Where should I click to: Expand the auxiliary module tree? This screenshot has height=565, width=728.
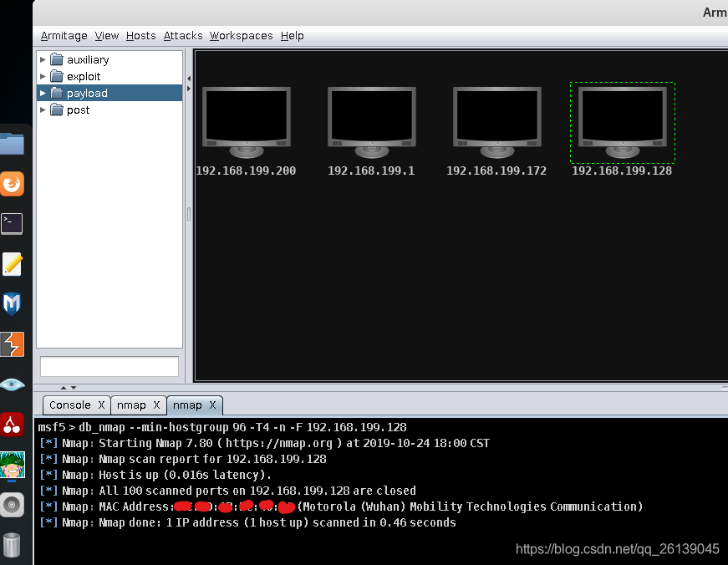43,59
